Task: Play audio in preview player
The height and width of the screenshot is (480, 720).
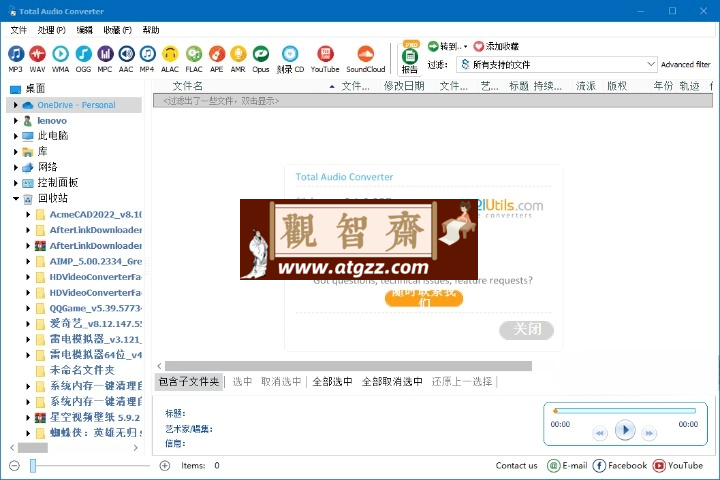Action: [624, 430]
